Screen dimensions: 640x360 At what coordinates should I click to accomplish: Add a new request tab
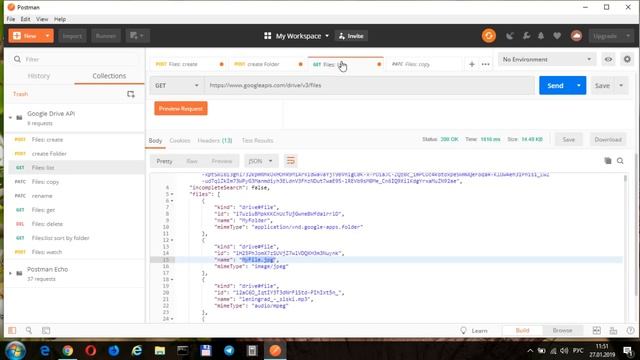pyautogui.click(x=471, y=64)
